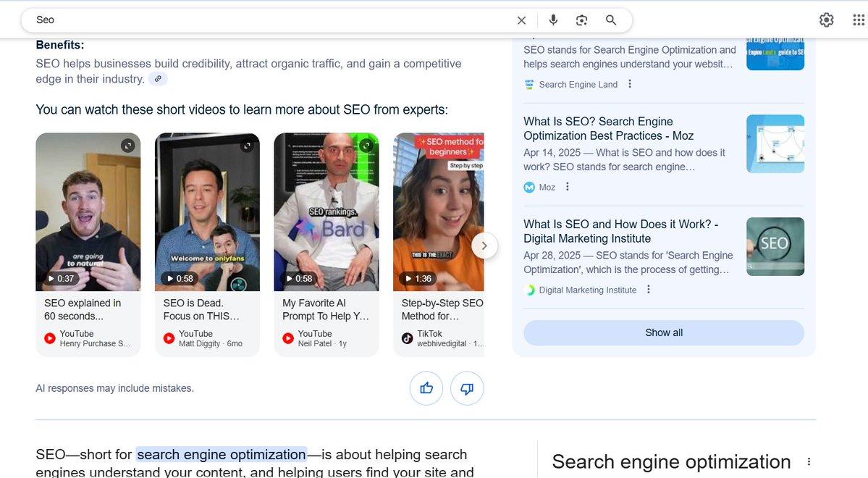This screenshot has height=478, width=868.
Task: Open the settings gear icon
Action: [827, 20]
